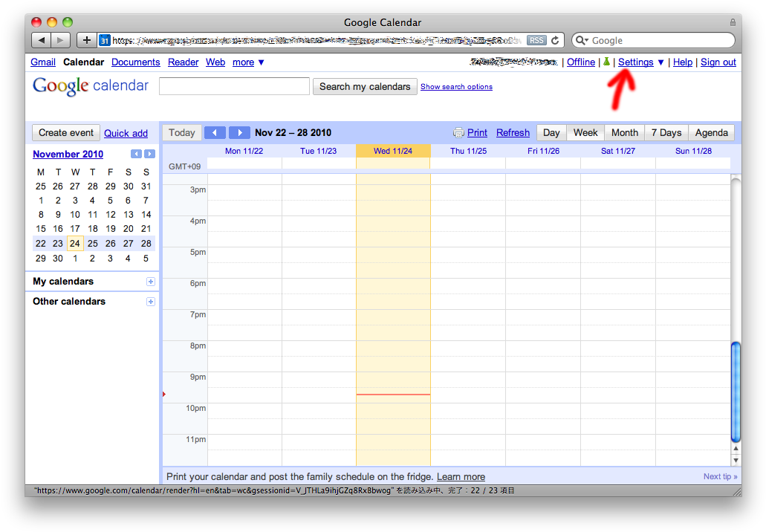The image size is (766, 532).
Task: Open Documents from the top navigation
Action: tap(136, 62)
